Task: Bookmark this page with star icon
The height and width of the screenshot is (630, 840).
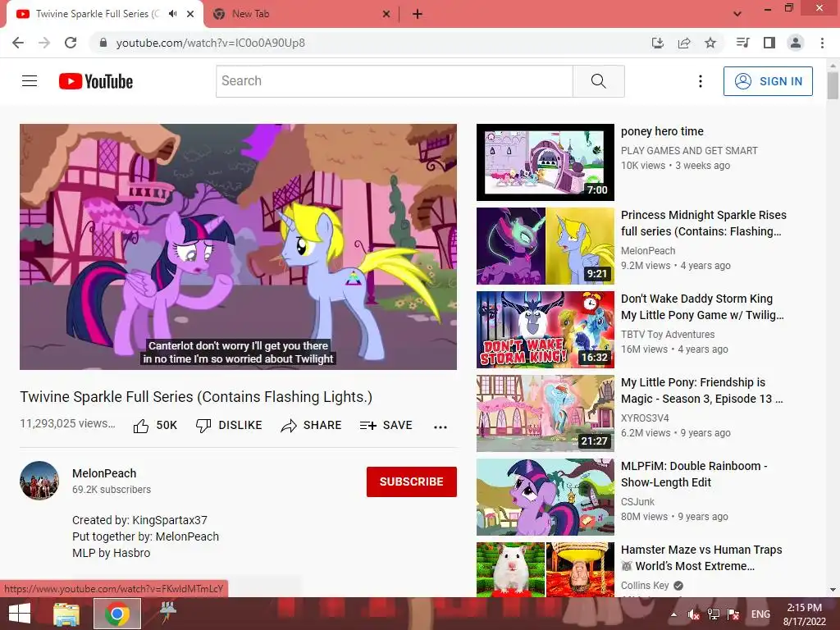Action: 710,43
